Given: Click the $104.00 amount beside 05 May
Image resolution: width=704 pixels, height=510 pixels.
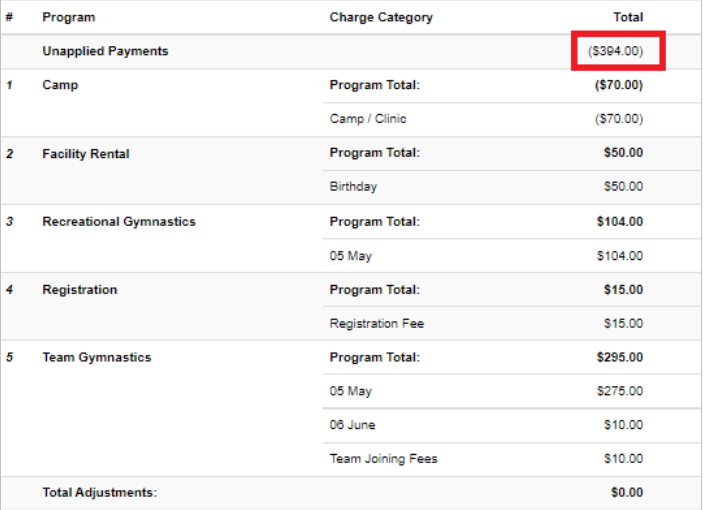Looking at the screenshot, I should point(620,256).
